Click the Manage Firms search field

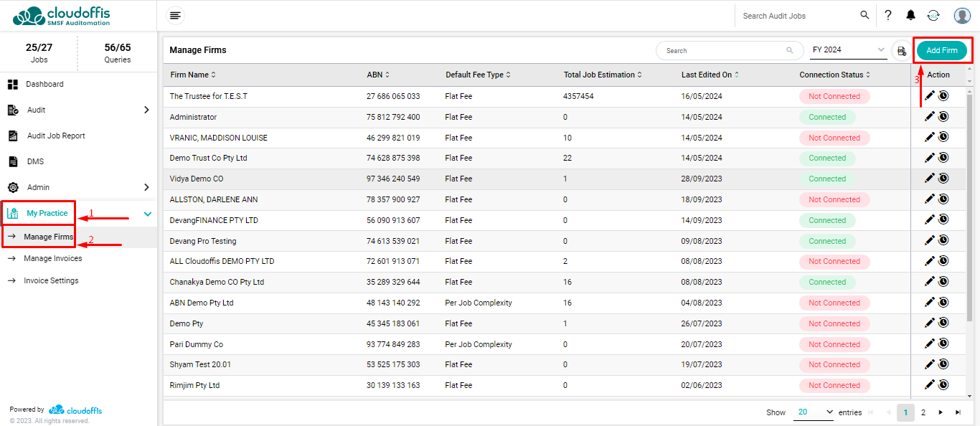(721, 51)
